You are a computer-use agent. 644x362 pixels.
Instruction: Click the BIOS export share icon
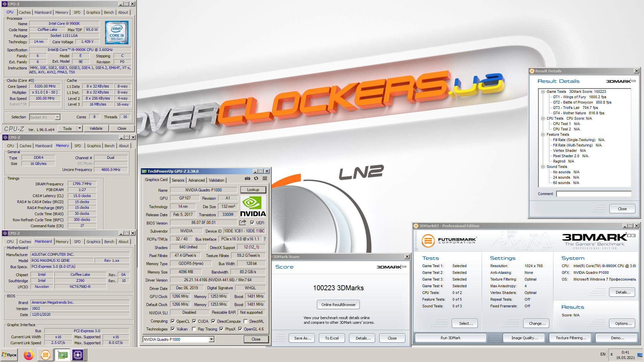click(x=243, y=223)
